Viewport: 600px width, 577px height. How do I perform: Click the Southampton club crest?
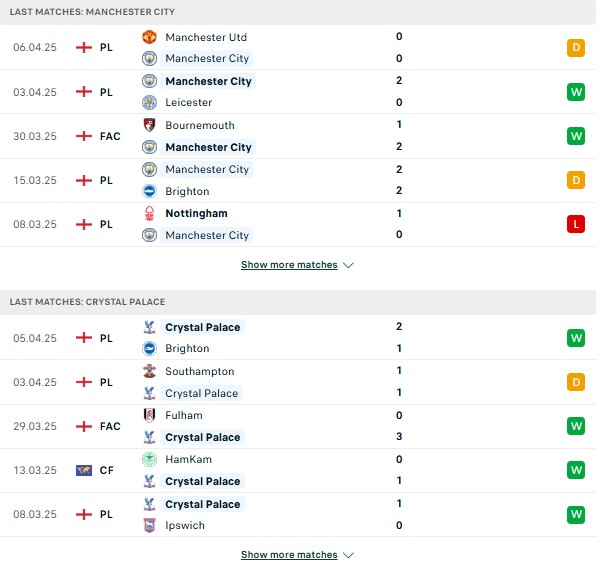(149, 371)
